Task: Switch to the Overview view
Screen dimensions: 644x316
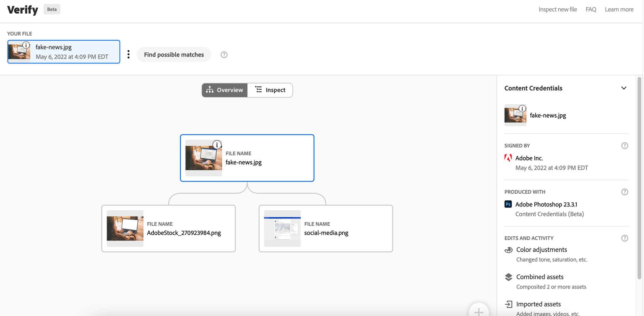Action: (x=224, y=90)
